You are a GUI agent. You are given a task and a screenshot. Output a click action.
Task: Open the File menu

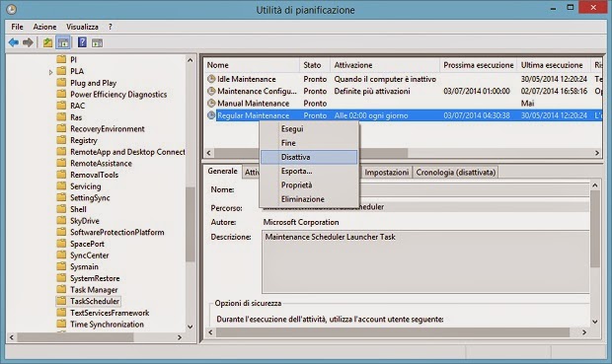click(x=17, y=27)
